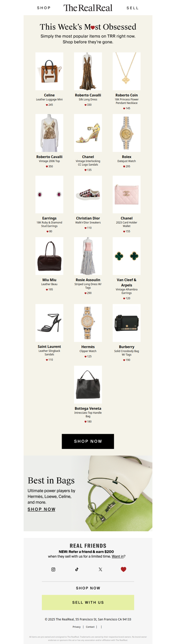
Task: Open the TikTok icon link
Action: 77,569
